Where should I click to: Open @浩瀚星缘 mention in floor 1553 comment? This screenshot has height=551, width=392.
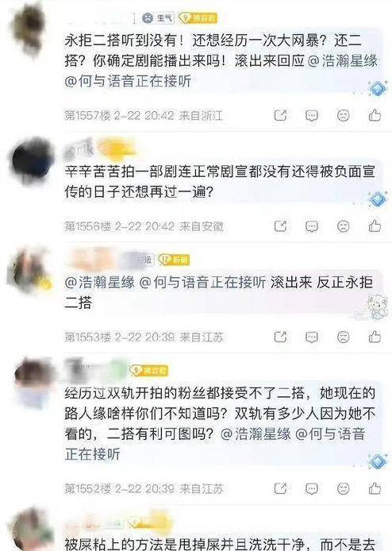coord(100,282)
